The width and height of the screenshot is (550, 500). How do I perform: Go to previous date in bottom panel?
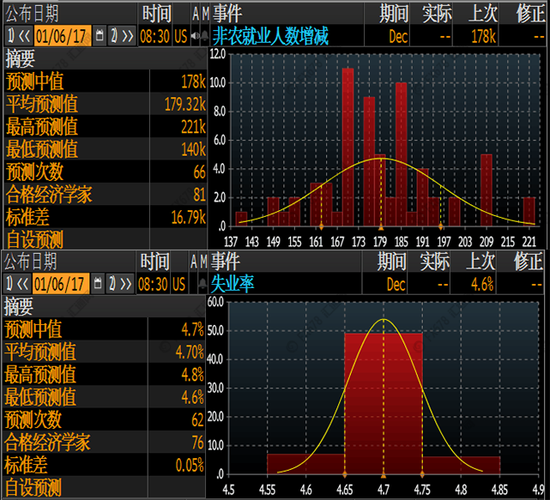[x=17, y=284]
